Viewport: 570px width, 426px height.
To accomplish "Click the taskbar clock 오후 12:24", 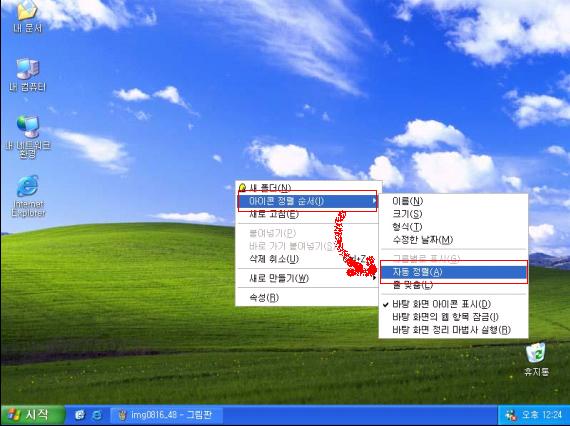I will click(542, 415).
